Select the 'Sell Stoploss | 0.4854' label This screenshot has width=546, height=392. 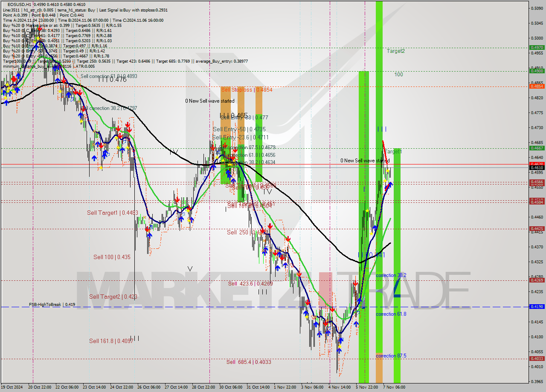point(247,90)
